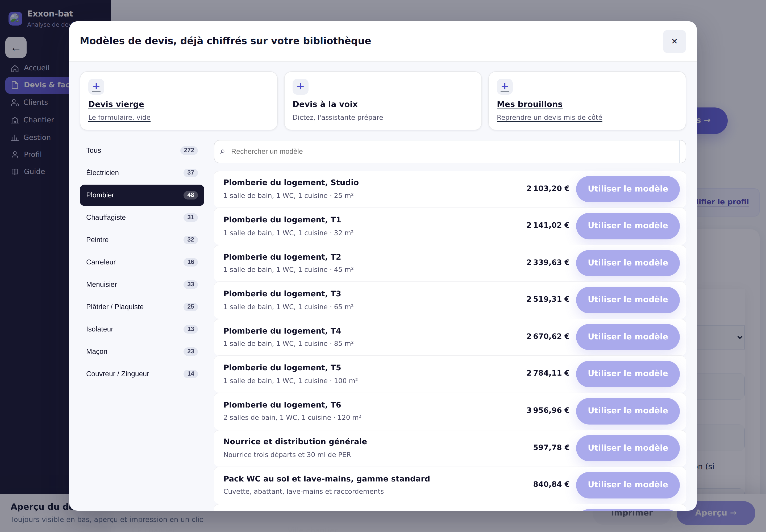Open the dropdown chevron behind the dialog
The image size is (766, 532).
pyautogui.click(x=740, y=337)
